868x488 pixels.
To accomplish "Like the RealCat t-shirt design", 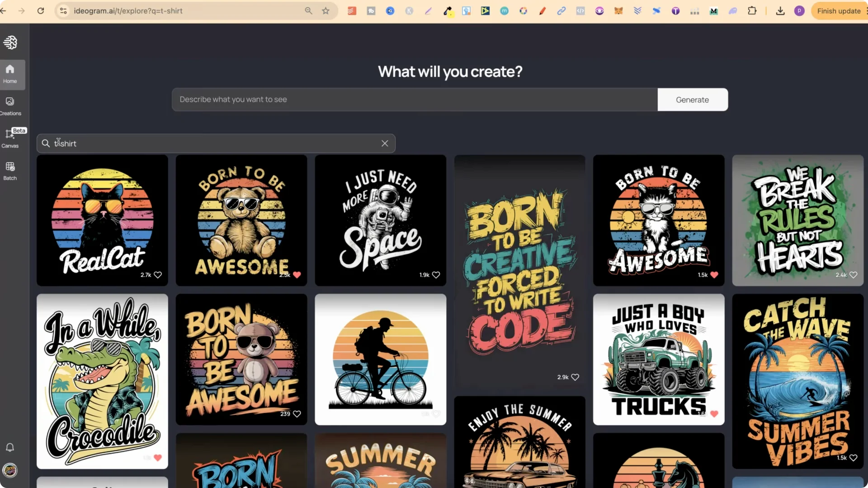I will 157,275.
